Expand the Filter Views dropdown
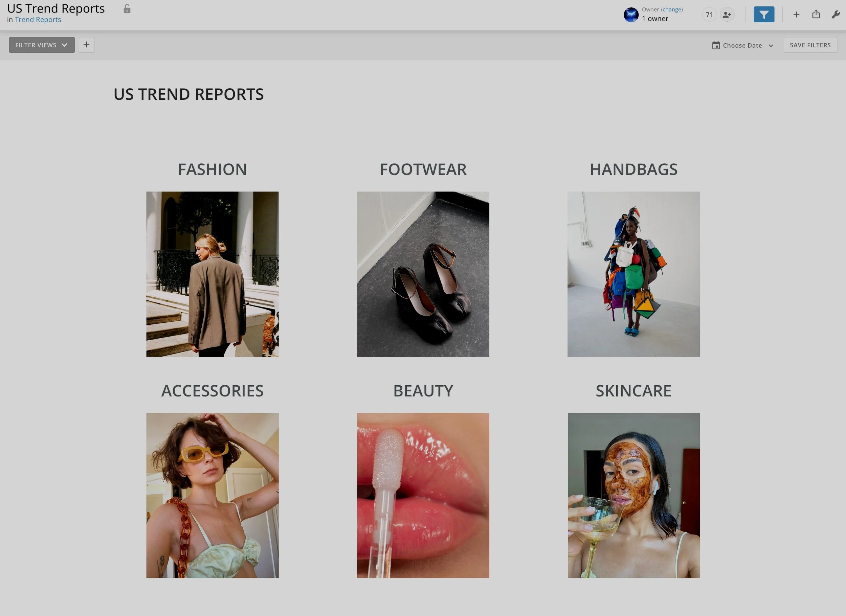The width and height of the screenshot is (846, 616). (x=42, y=45)
